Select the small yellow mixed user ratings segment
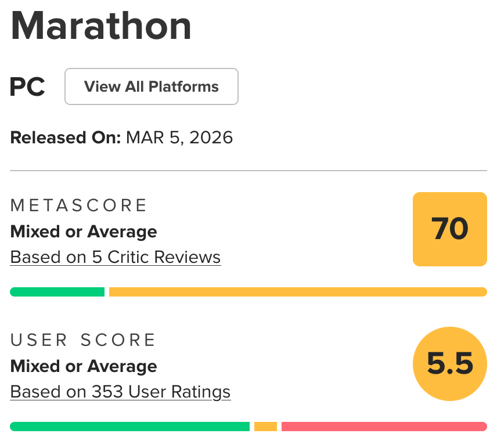This screenshot has width=497, height=448. pyautogui.click(x=265, y=427)
